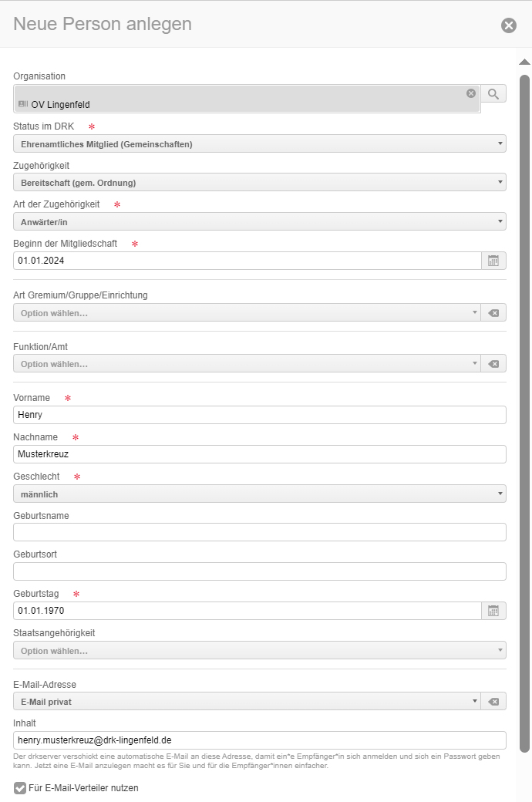Remove OV Lingenfeld organisation with x icon
Image resolution: width=532 pixels, height=802 pixels.
(471, 93)
